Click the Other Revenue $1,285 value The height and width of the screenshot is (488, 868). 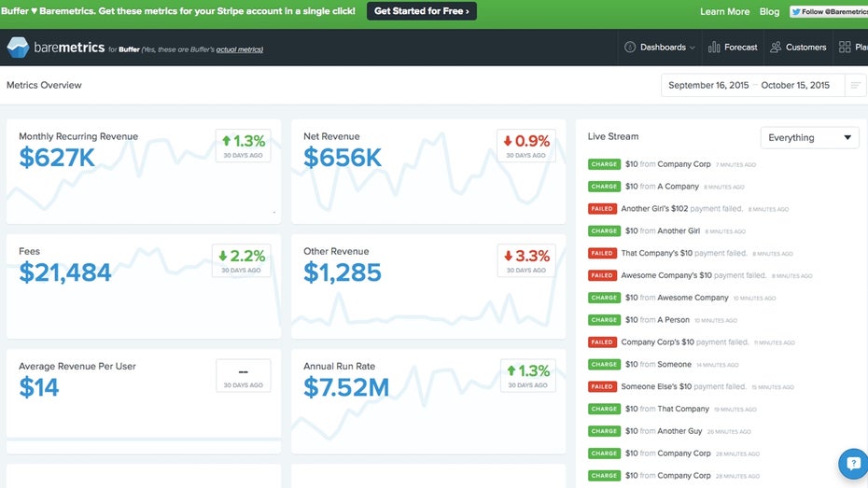343,272
